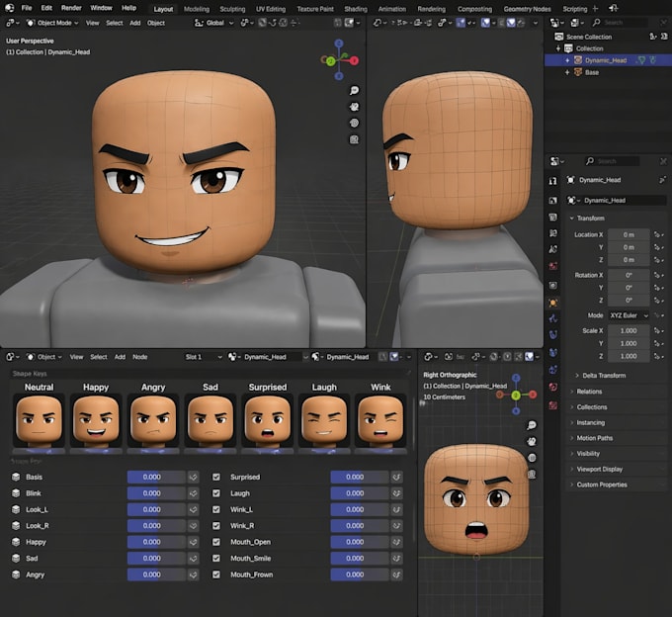Viewport: 672px width, 617px height.
Task: Open the Window menu
Action: (x=101, y=8)
